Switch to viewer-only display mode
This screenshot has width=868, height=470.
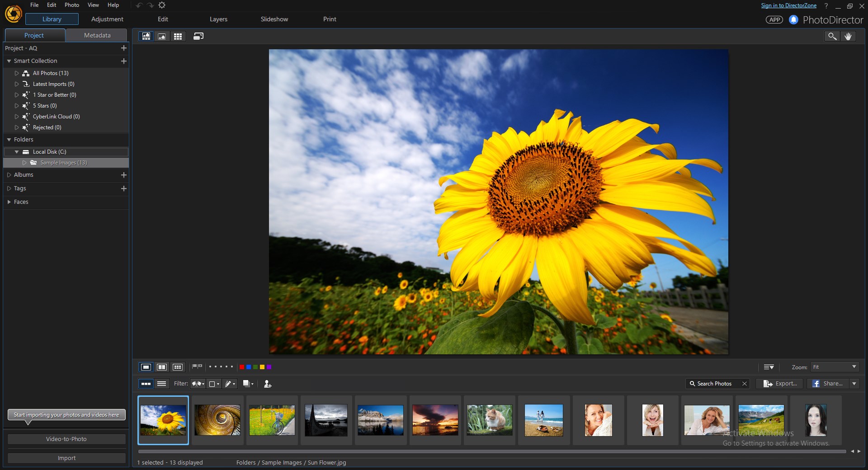(162, 36)
